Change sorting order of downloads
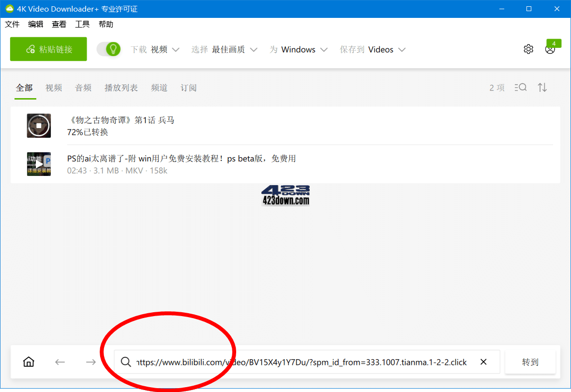The height and width of the screenshot is (392, 571). coord(542,87)
